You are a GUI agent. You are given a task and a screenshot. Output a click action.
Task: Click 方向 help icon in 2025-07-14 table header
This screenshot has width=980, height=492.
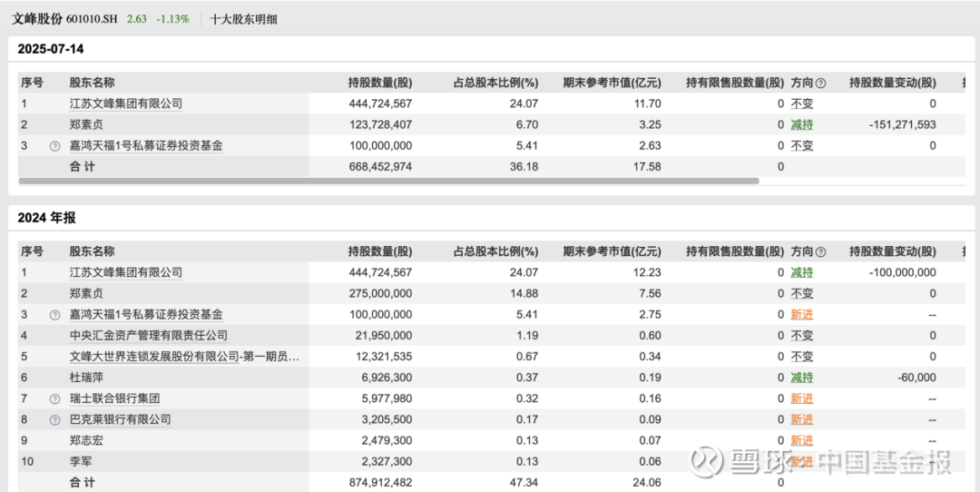[x=820, y=83]
